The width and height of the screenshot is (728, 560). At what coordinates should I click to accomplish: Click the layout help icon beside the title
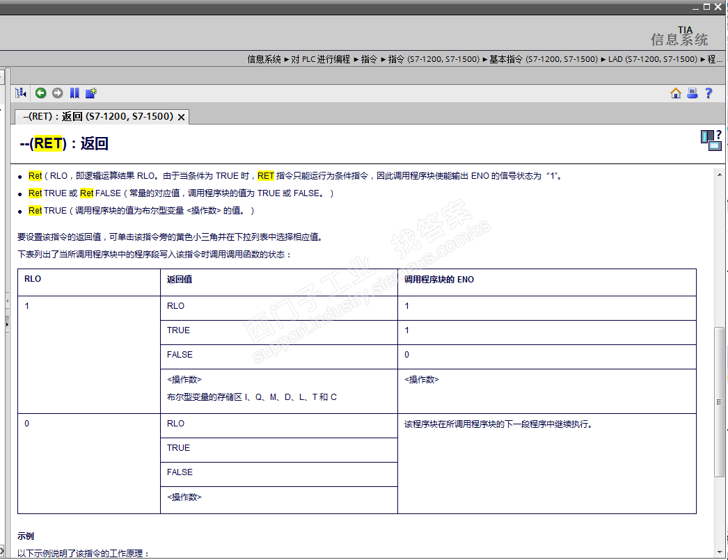point(711,140)
